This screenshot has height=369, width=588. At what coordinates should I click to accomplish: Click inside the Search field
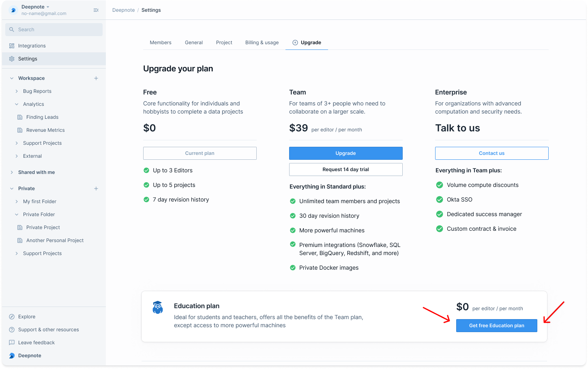pyautogui.click(x=54, y=30)
